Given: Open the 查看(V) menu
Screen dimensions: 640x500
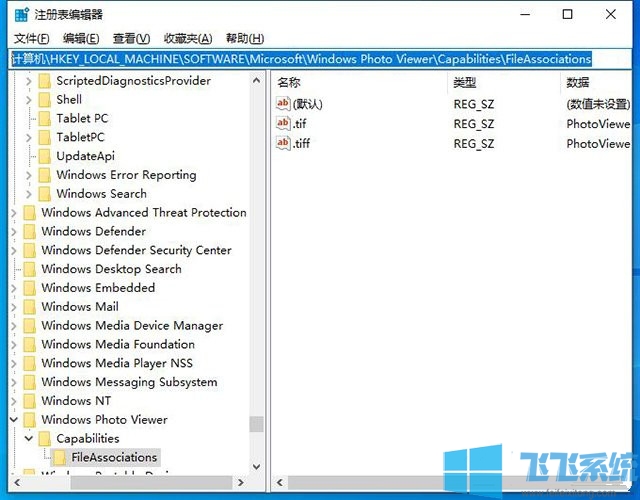Looking at the screenshot, I should (131, 38).
